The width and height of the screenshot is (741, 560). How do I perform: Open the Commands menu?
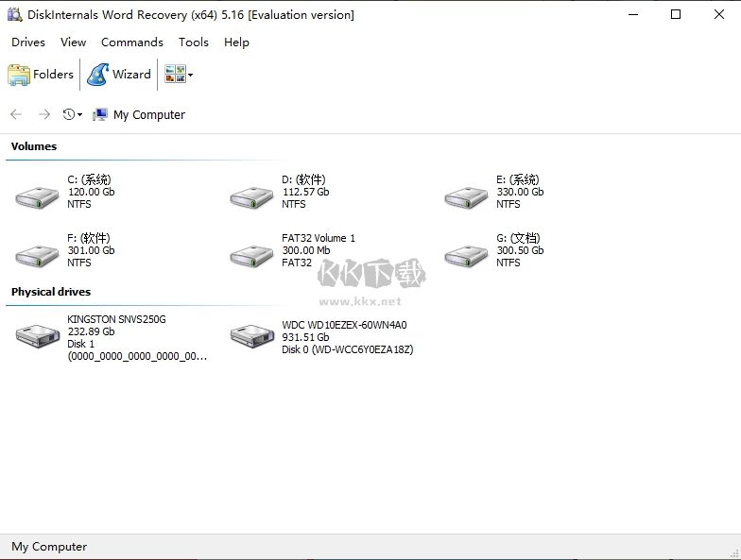(x=132, y=42)
